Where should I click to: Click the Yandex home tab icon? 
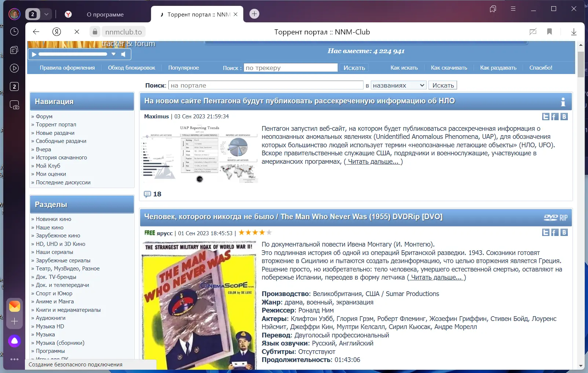click(68, 14)
